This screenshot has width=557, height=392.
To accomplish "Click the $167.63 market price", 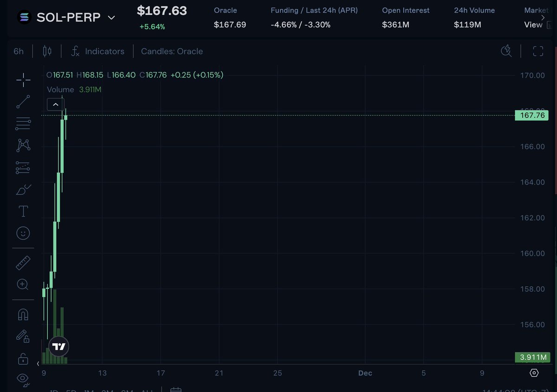I will click(x=162, y=11).
